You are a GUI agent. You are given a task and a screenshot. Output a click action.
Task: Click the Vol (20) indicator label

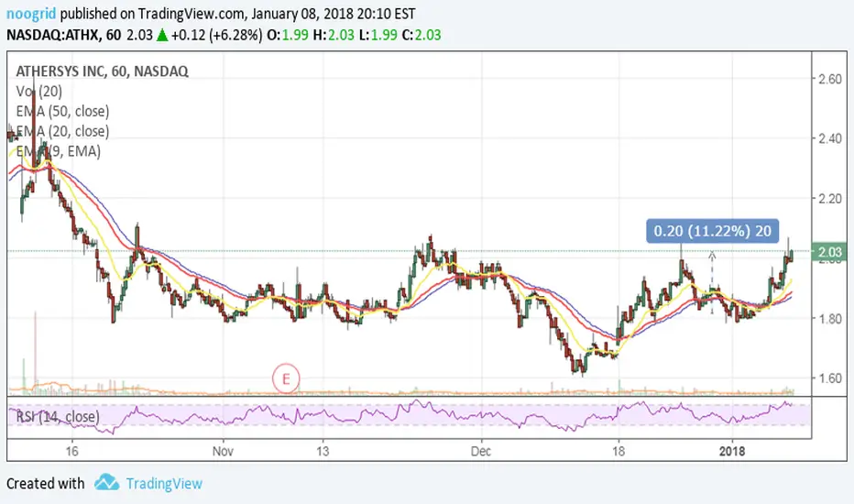[38, 92]
